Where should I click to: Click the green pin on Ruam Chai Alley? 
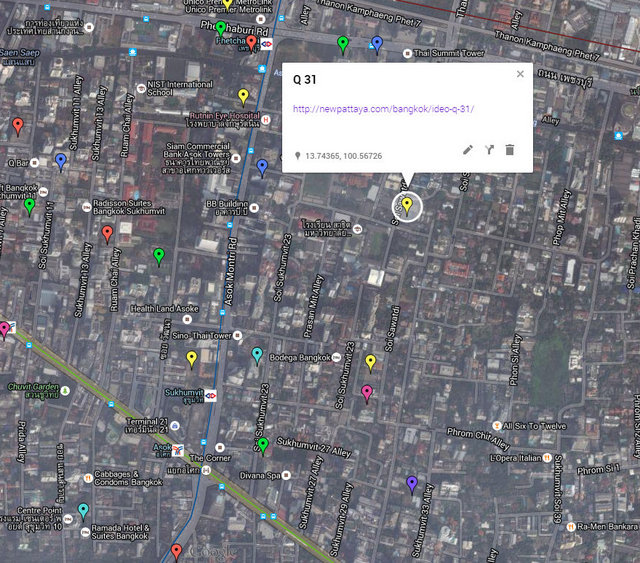[x=159, y=257]
